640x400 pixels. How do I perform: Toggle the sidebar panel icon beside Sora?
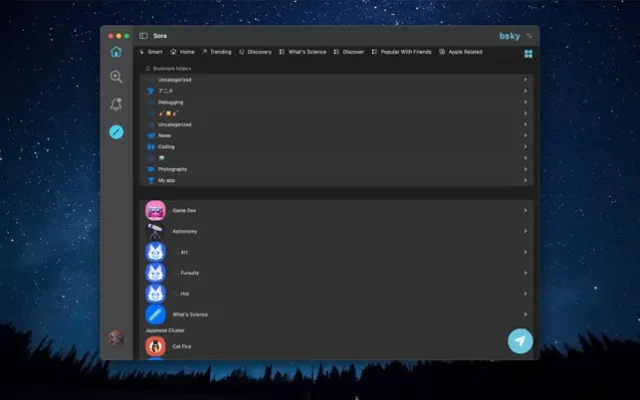(x=143, y=36)
